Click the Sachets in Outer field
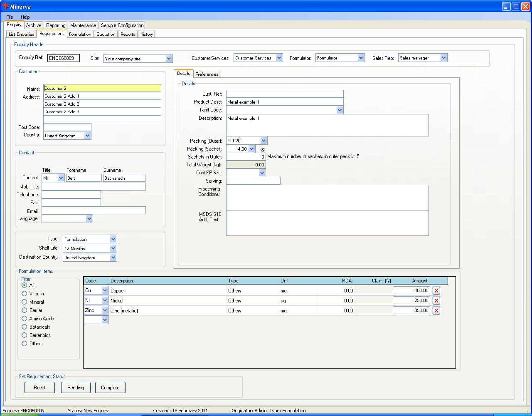532x416 pixels. [246, 157]
